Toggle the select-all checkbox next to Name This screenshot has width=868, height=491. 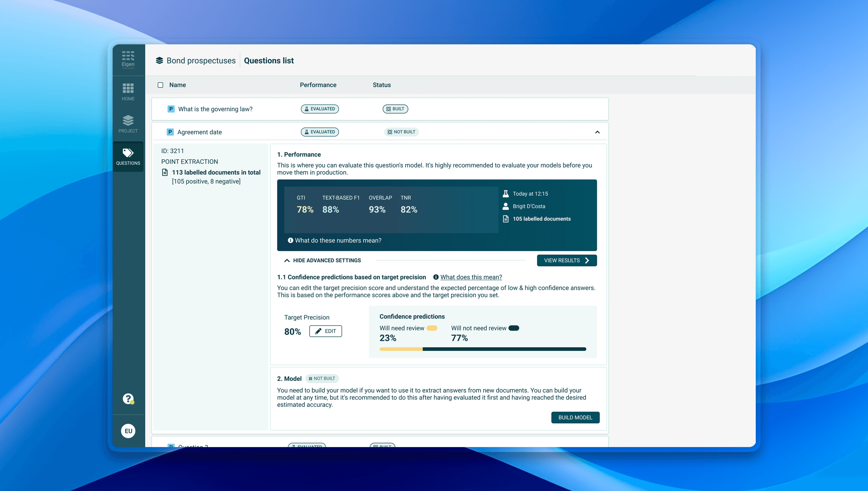(160, 85)
